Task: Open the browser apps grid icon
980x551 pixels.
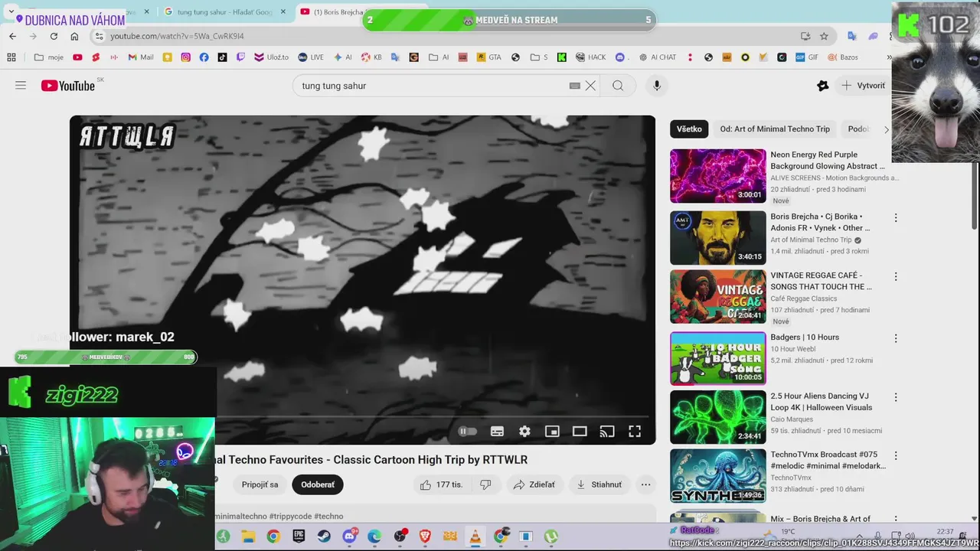Action: (11, 57)
